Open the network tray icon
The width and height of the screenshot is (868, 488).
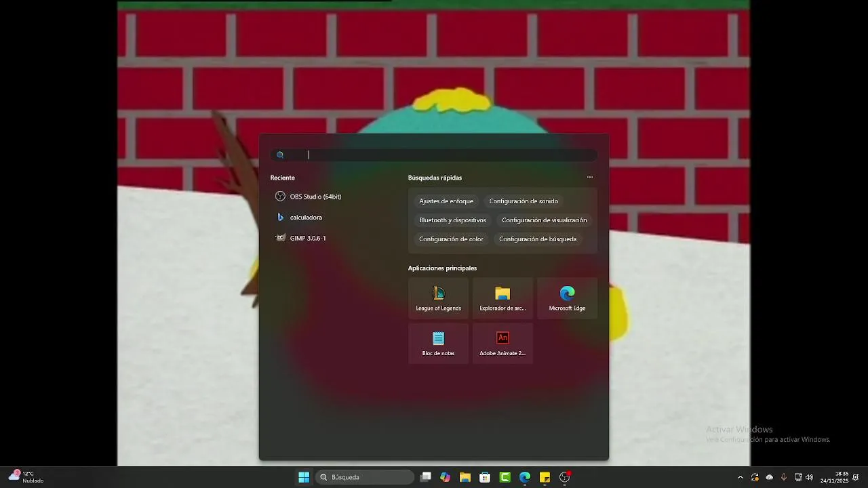pos(798,477)
